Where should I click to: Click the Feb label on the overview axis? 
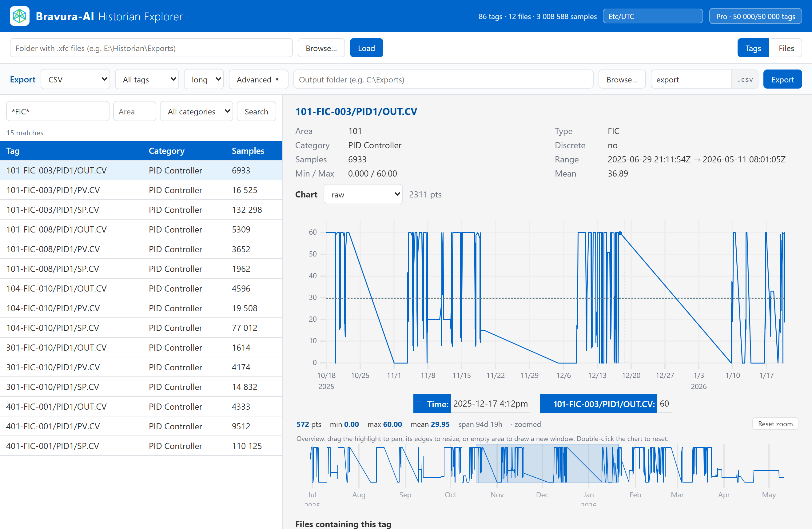635,494
